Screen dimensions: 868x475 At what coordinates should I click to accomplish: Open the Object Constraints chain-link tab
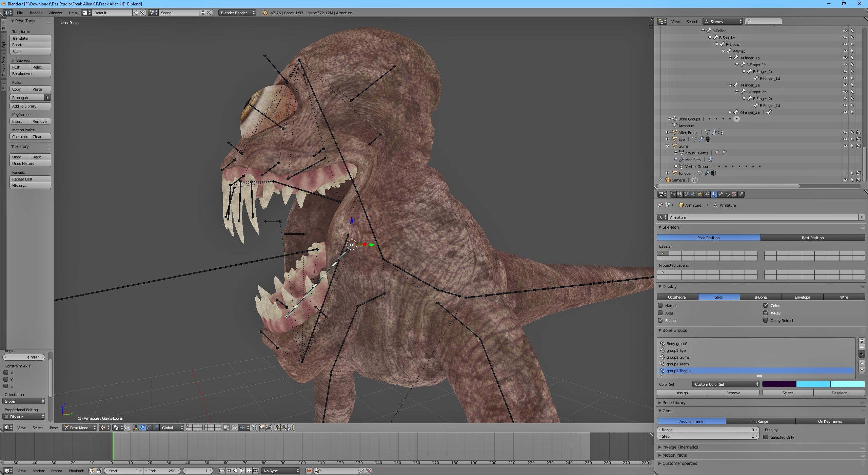pyautogui.click(x=707, y=194)
